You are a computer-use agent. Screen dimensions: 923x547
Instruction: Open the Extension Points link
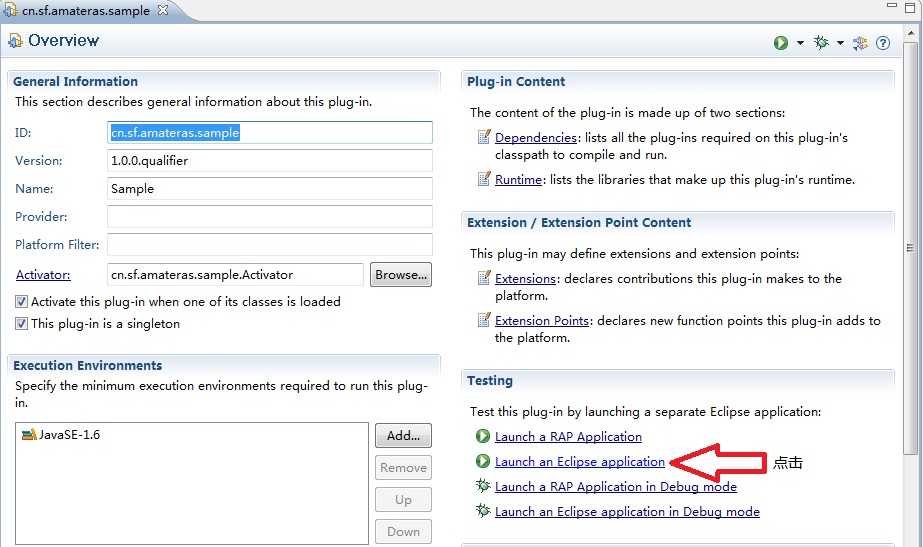click(x=542, y=320)
